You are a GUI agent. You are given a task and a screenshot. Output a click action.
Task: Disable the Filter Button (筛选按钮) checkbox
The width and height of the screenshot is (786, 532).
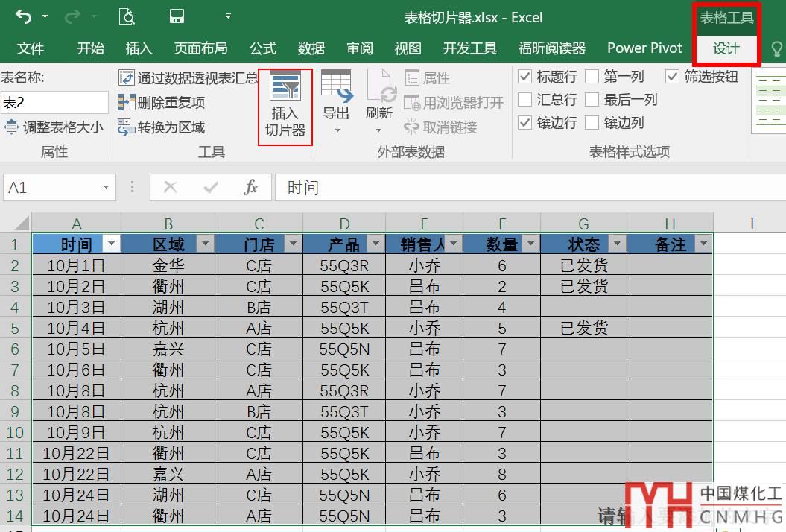673,77
